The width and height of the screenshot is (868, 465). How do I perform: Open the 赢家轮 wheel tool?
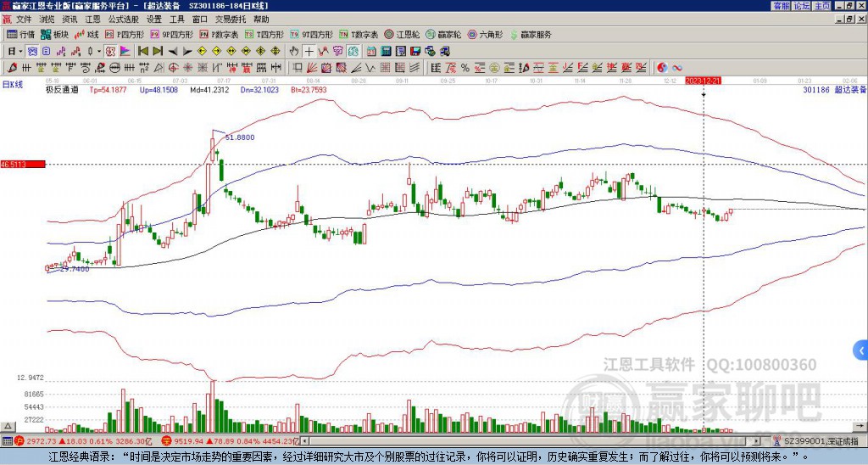click(443, 34)
